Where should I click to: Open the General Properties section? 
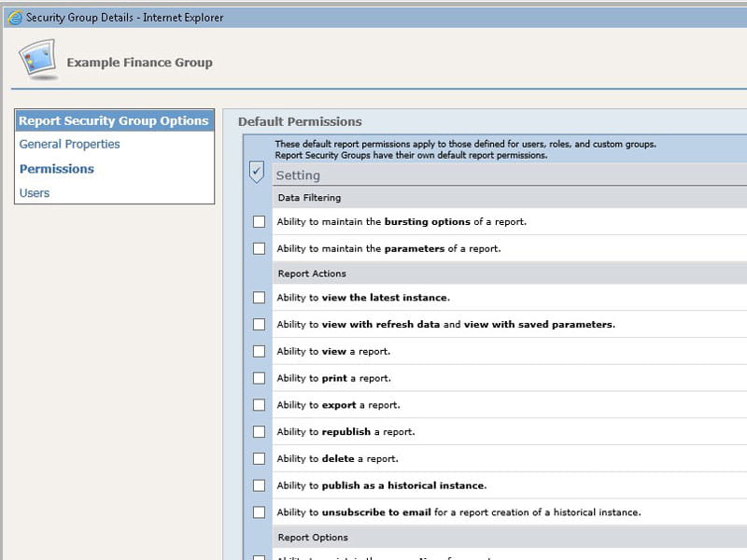tap(69, 145)
